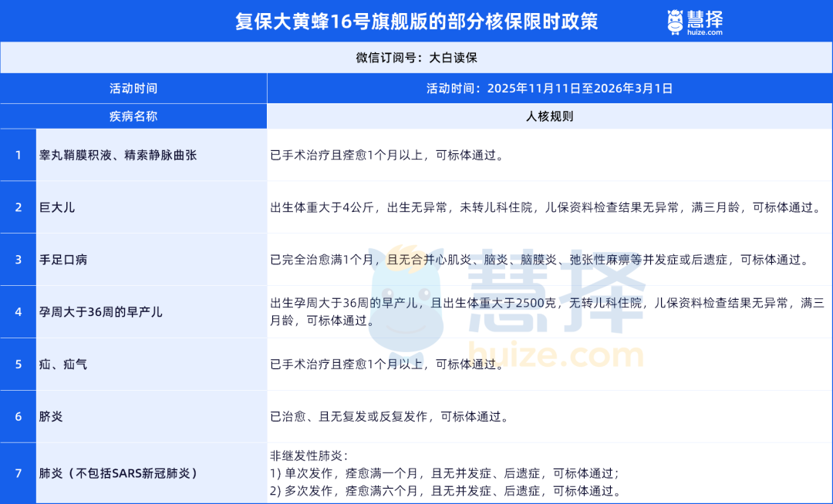Viewport: 833px width, 504px height.
Task: Select the 疾病名称 column header
Action: tap(133, 116)
